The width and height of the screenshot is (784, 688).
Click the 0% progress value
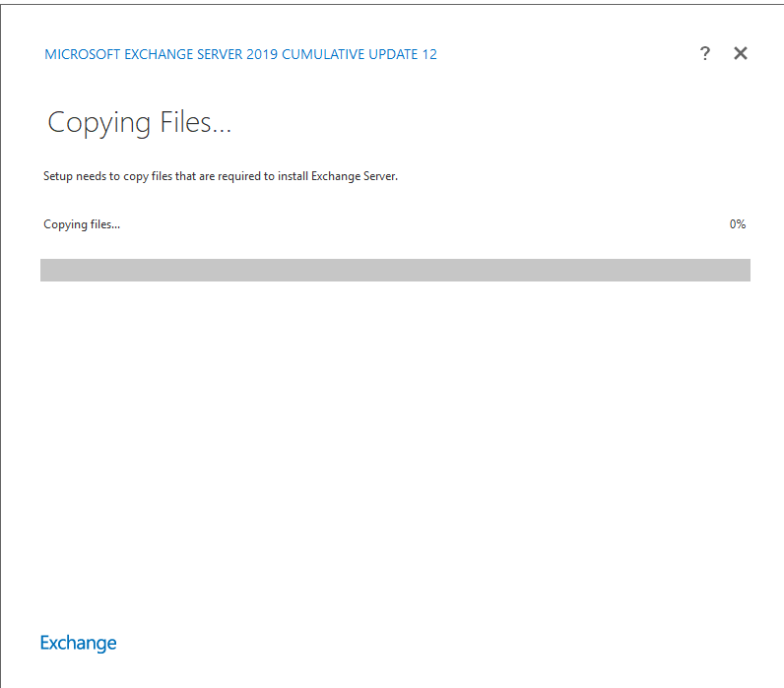pyautogui.click(x=738, y=224)
